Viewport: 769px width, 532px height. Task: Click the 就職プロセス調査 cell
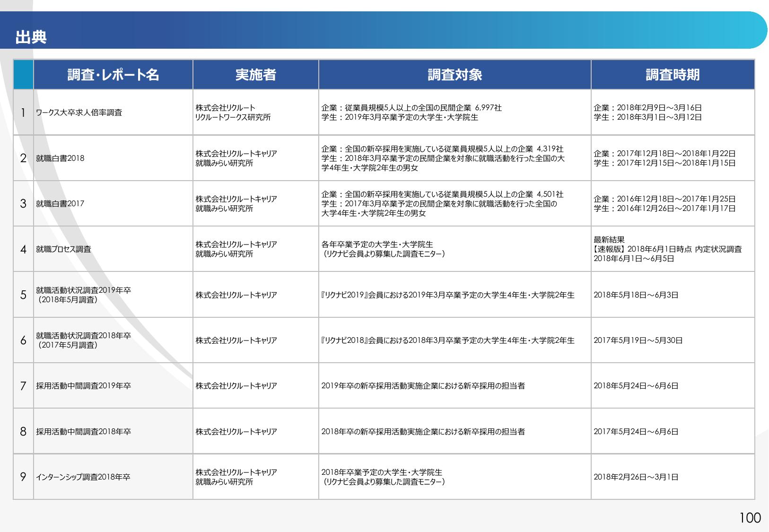click(x=63, y=249)
